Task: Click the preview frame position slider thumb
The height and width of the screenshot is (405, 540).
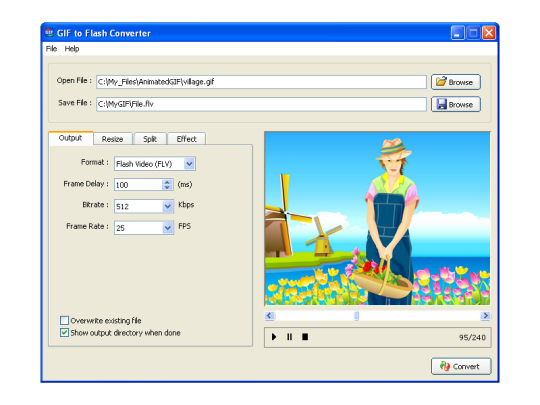Action: click(357, 315)
